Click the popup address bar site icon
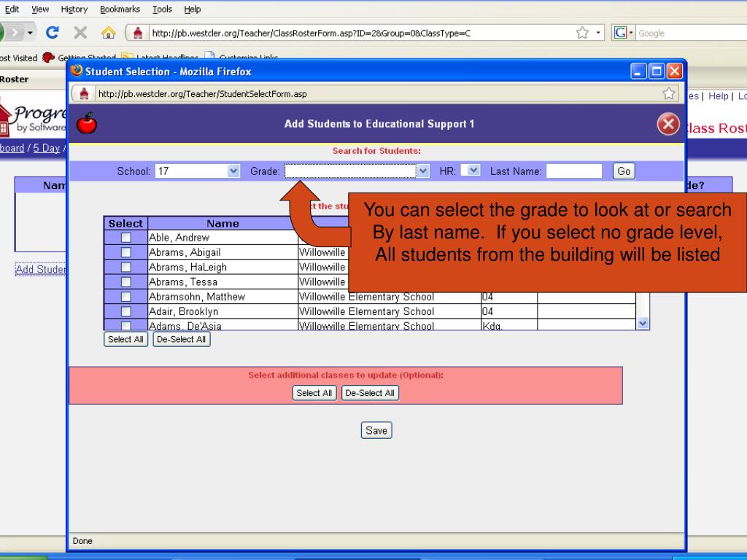747x560 pixels. point(84,93)
